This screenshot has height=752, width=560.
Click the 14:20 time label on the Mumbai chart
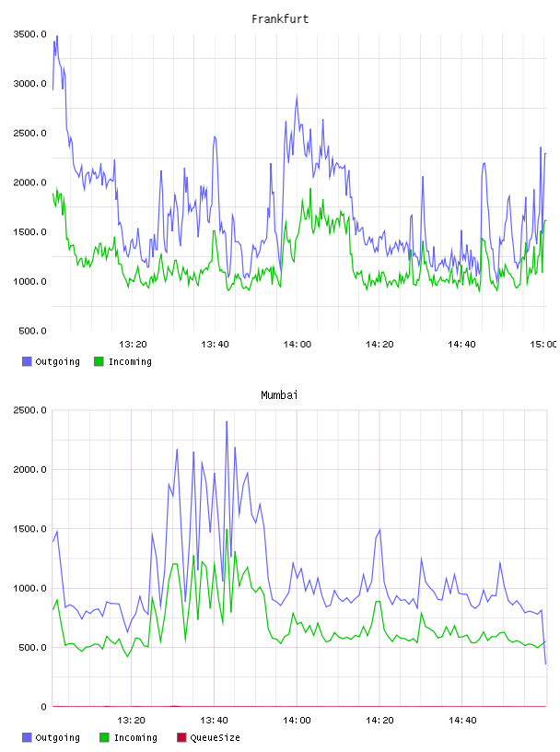click(x=379, y=721)
